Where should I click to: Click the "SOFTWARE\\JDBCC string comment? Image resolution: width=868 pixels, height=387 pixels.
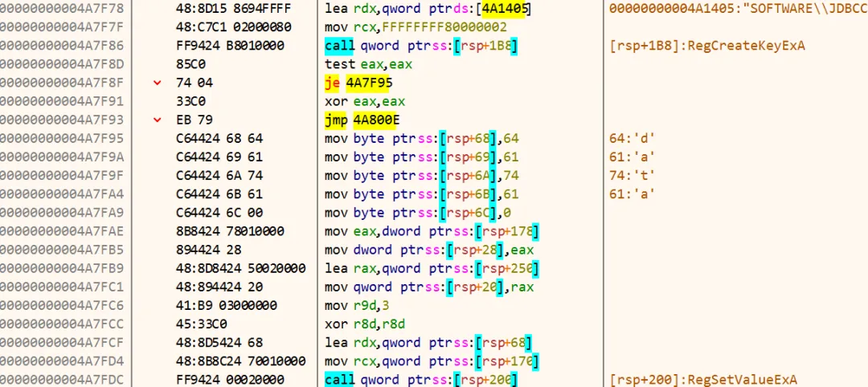pos(738,8)
